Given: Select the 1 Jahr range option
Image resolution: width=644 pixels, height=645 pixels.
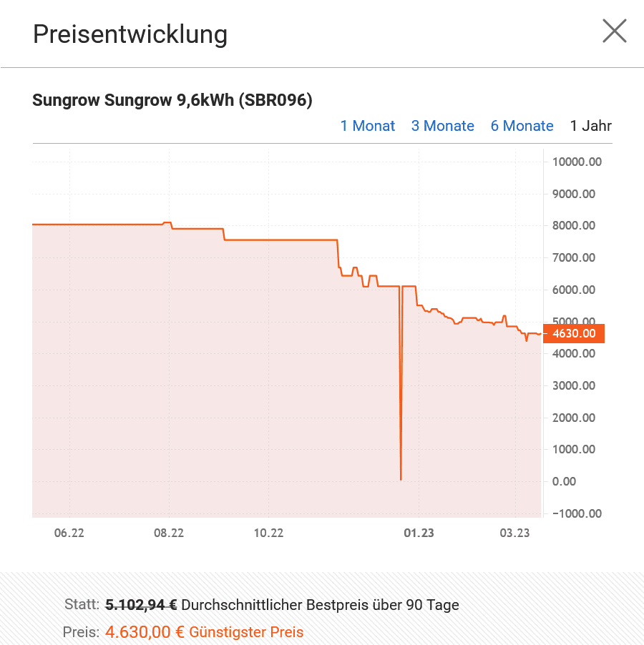Looking at the screenshot, I should [x=590, y=125].
